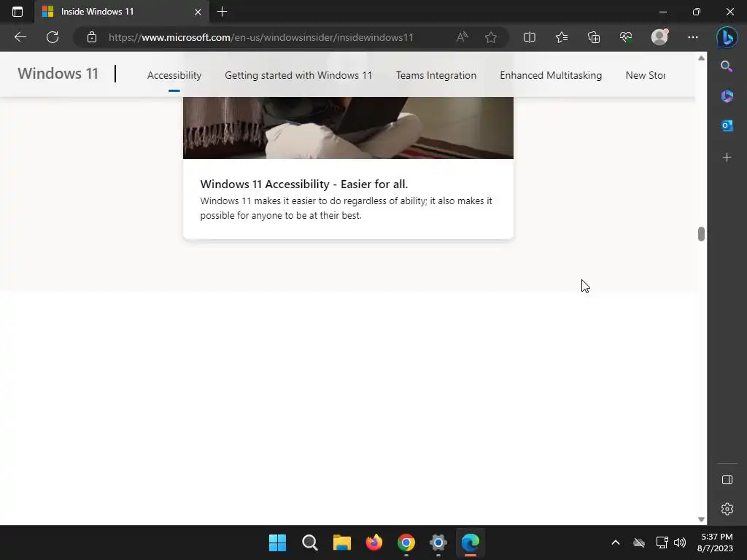This screenshot has height=560, width=747.
Task: Select Microsoft Edge taskbar icon
Action: (x=471, y=542)
